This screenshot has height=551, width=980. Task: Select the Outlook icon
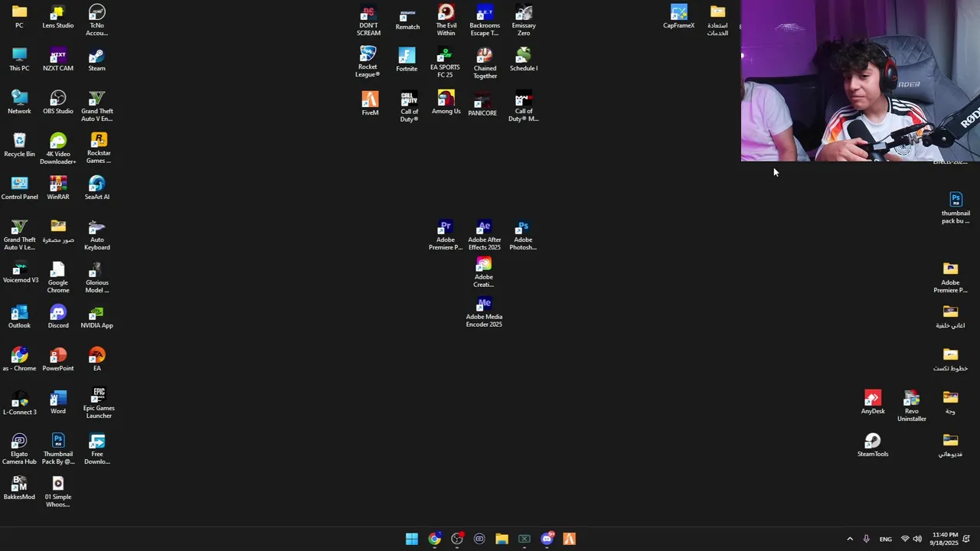[x=19, y=317]
